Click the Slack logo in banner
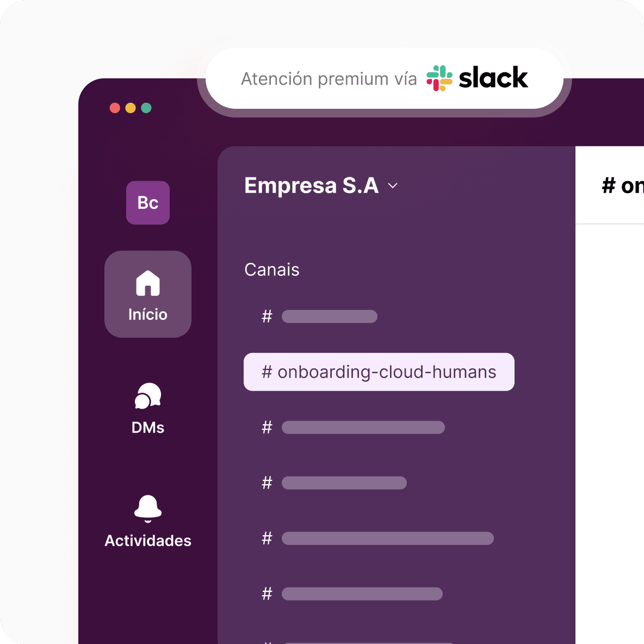Screen dimensions: 644x644 (x=477, y=78)
